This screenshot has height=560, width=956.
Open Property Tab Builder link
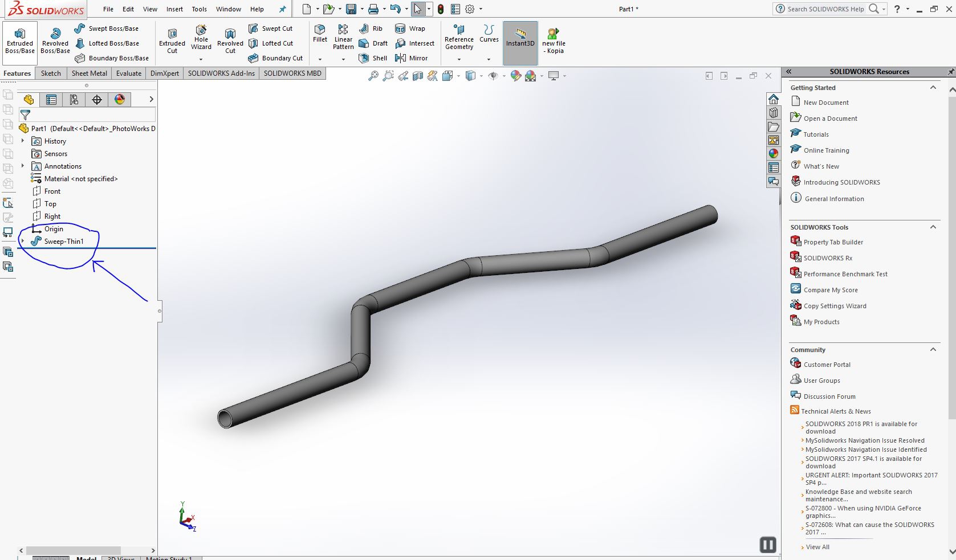click(x=833, y=242)
